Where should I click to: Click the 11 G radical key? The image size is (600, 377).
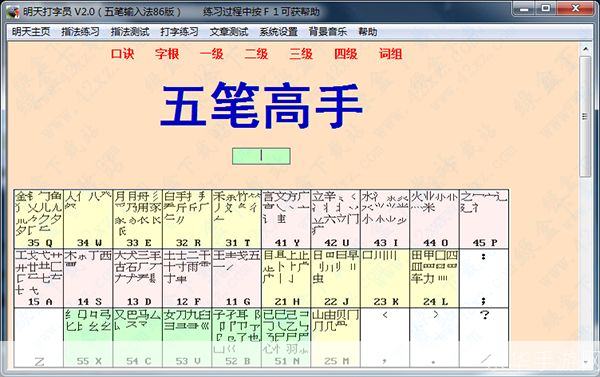(x=237, y=278)
